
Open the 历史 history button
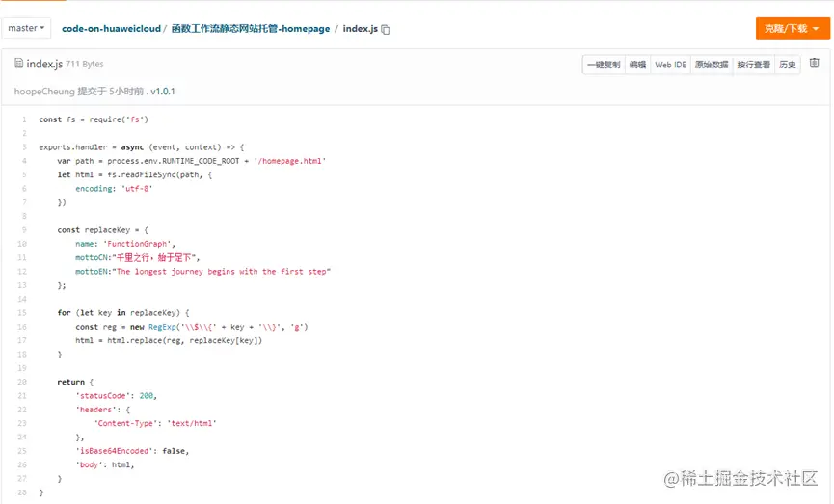[x=787, y=65]
